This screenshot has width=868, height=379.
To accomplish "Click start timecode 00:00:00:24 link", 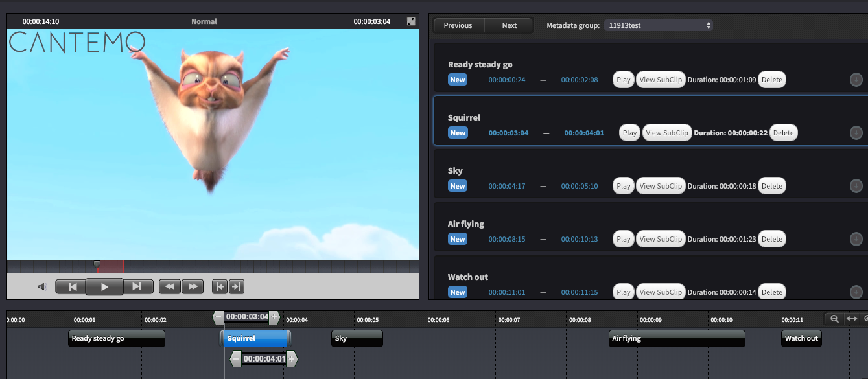I will pos(507,80).
